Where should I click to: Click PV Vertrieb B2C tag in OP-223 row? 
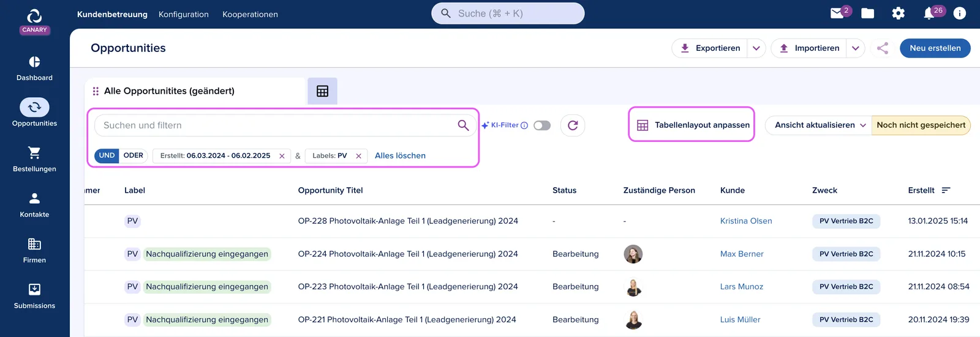[x=846, y=287]
